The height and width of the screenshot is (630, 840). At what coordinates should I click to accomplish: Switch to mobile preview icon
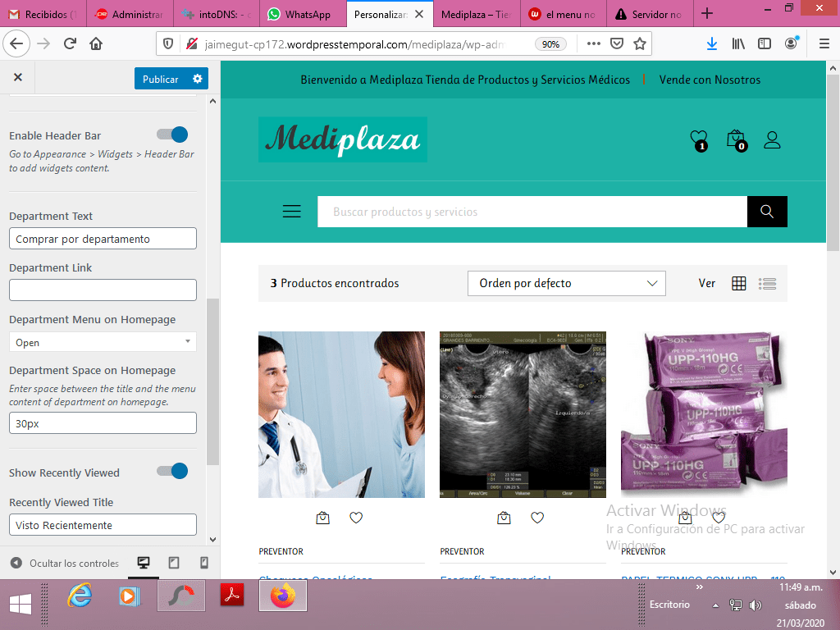point(204,563)
